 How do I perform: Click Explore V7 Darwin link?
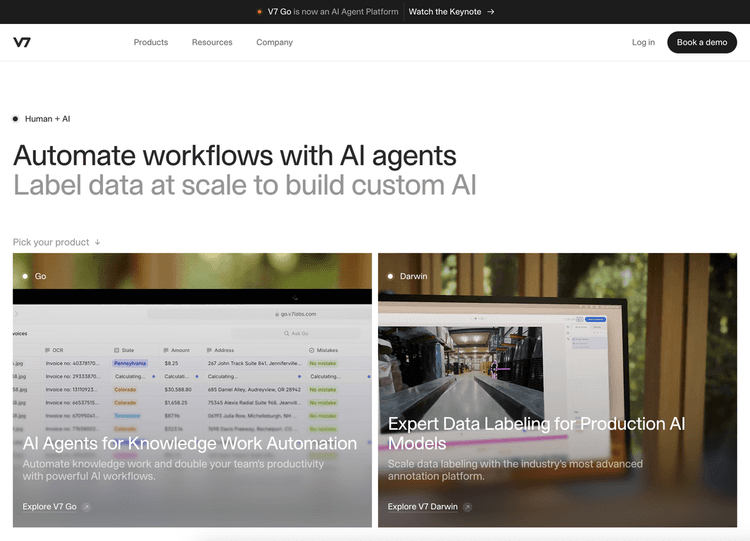point(423,507)
